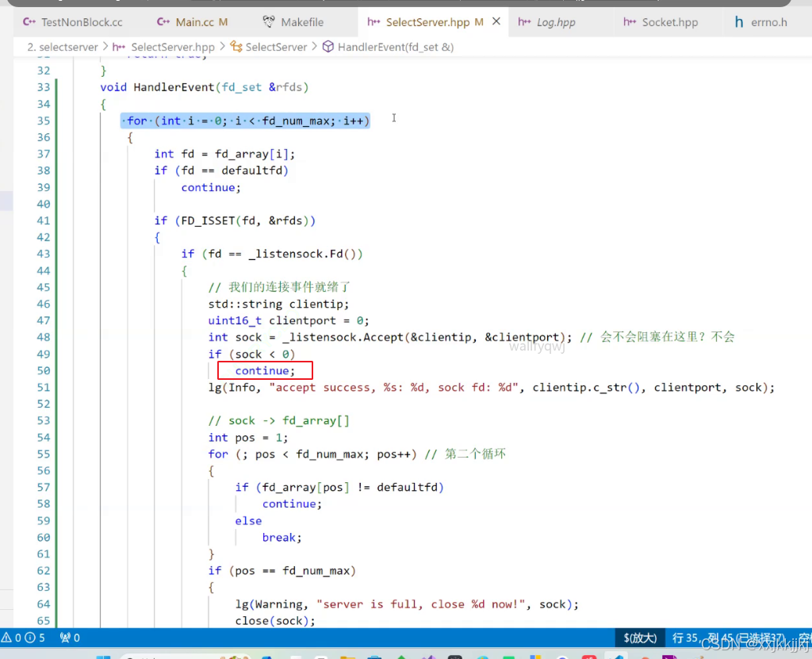Open the Log.hpp tab

[x=547, y=22]
